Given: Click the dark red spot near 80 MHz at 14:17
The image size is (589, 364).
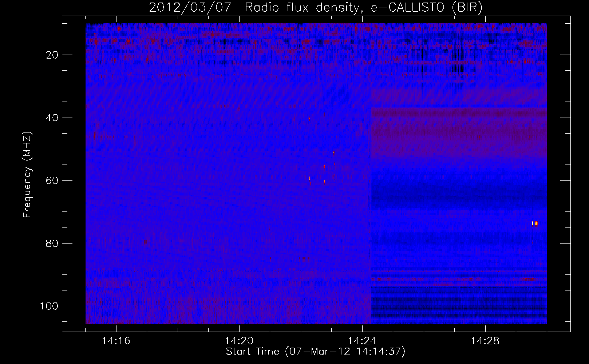Looking at the screenshot, I should pyautogui.click(x=146, y=242).
